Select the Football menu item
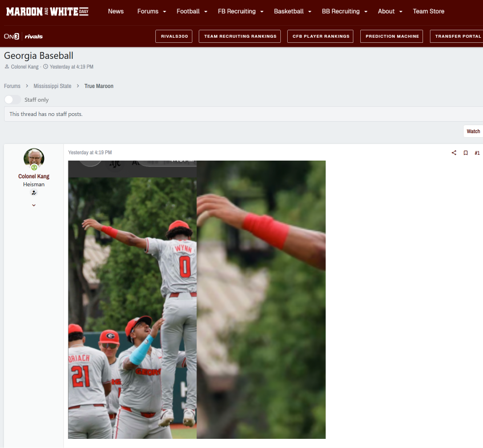 [188, 11]
